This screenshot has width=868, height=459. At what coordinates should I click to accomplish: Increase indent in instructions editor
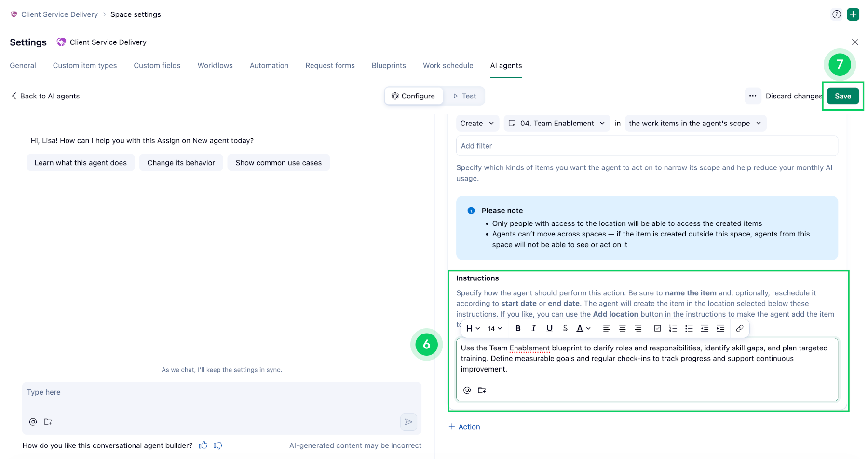(x=720, y=328)
